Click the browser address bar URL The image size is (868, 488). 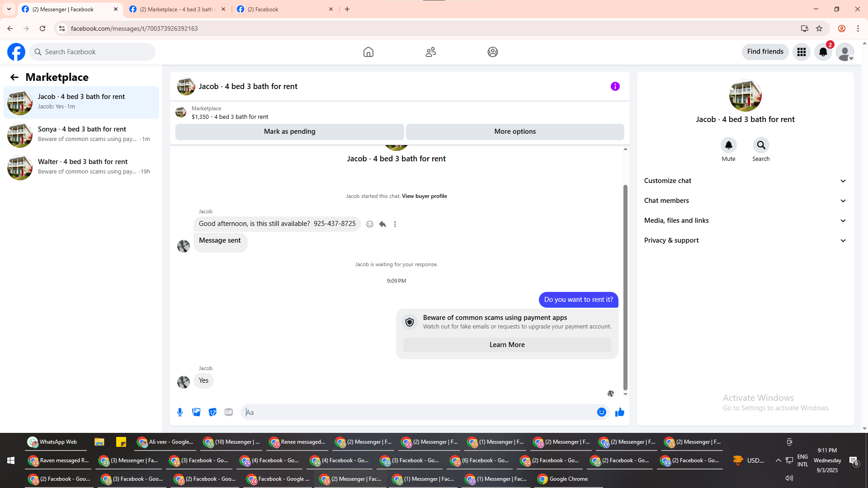click(x=134, y=28)
